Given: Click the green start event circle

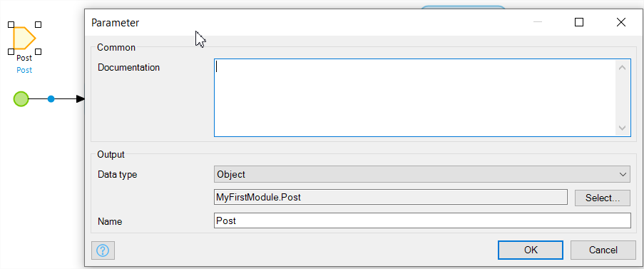Looking at the screenshot, I should pos(21,99).
